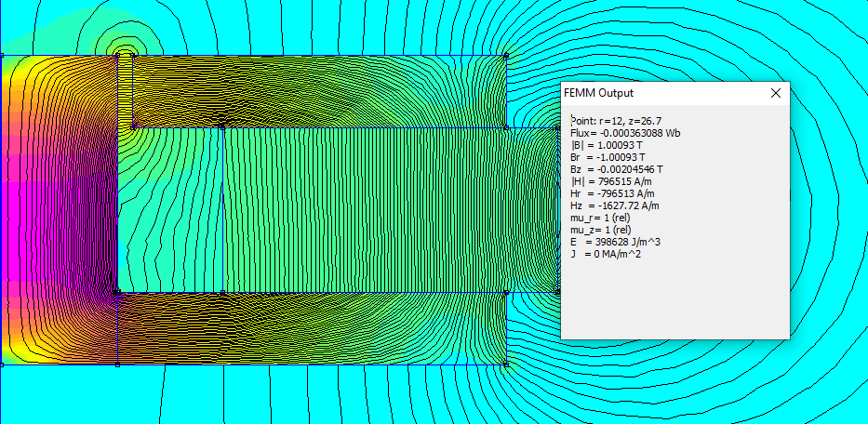The height and width of the screenshot is (424, 868).
Task: Click the Flux= -0.000363088 Wb value
Action: click(x=625, y=133)
